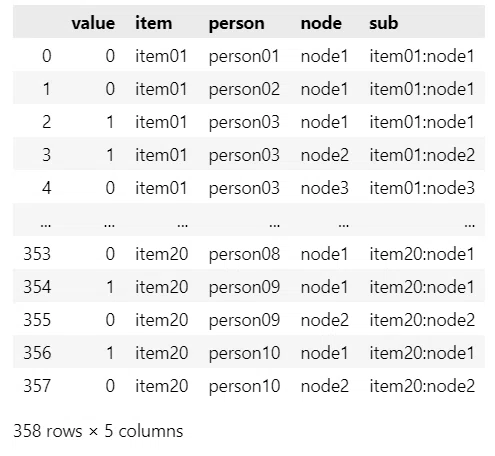Select person10 cell in row 356
Screen dimensions: 495x456
coord(244,353)
